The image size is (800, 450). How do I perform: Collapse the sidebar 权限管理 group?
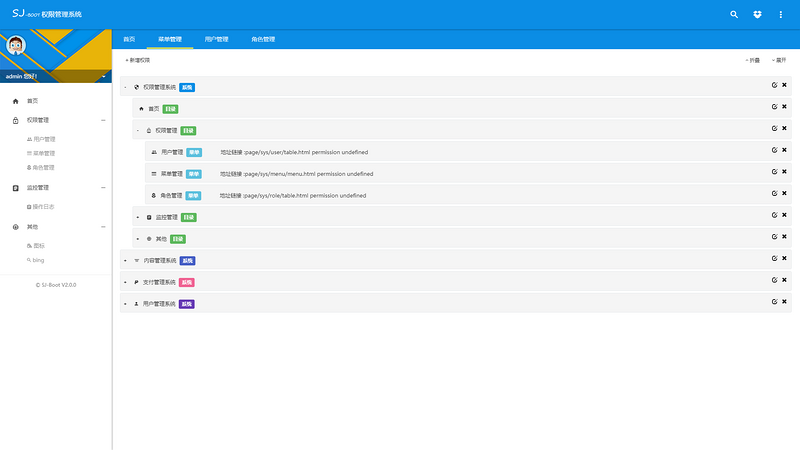(x=103, y=120)
